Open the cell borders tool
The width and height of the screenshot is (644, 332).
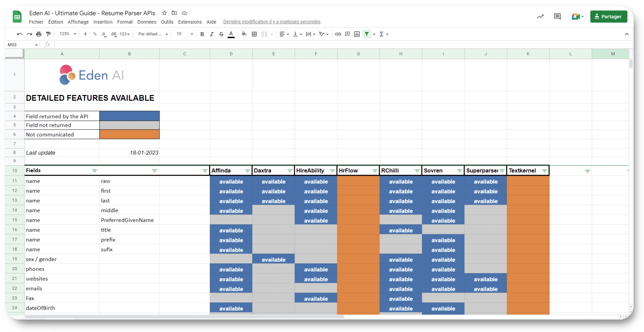pos(254,34)
